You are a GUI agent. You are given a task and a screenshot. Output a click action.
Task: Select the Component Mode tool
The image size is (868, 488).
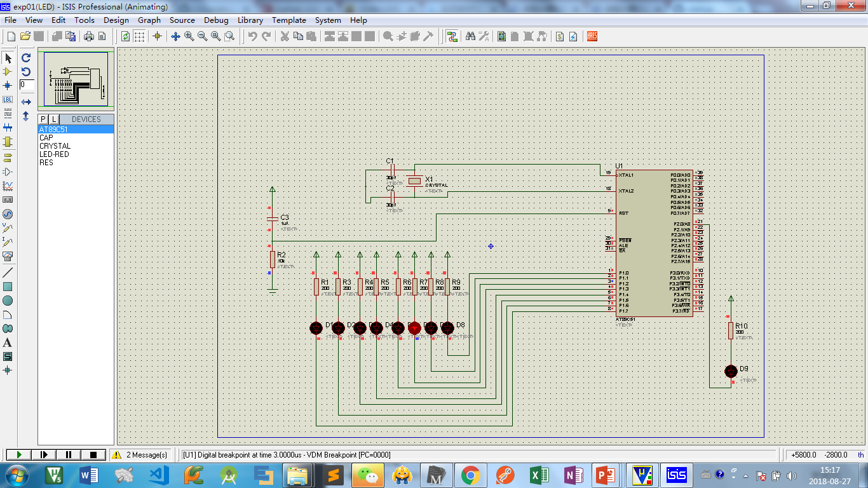(x=8, y=72)
